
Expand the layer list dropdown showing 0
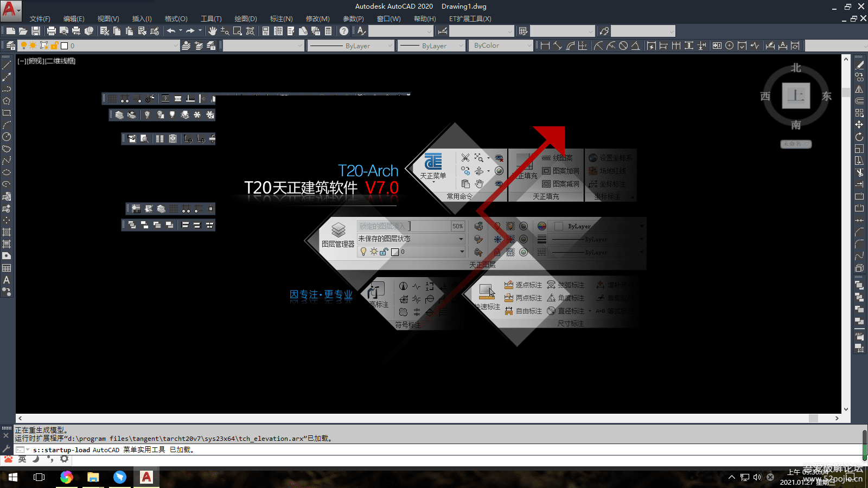click(x=176, y=46)
